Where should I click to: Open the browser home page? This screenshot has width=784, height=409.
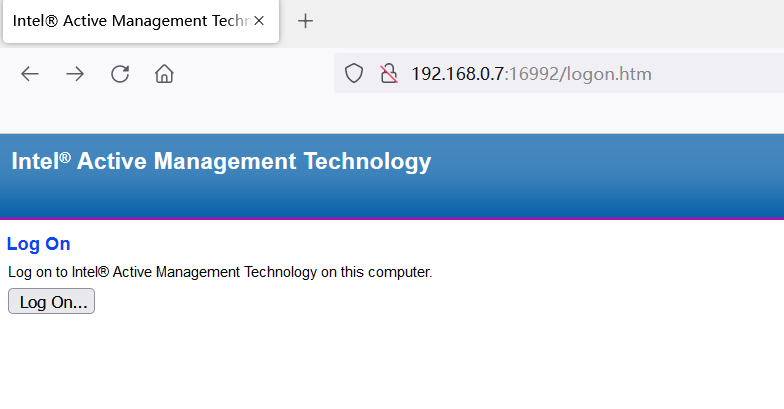pos(164,73)
